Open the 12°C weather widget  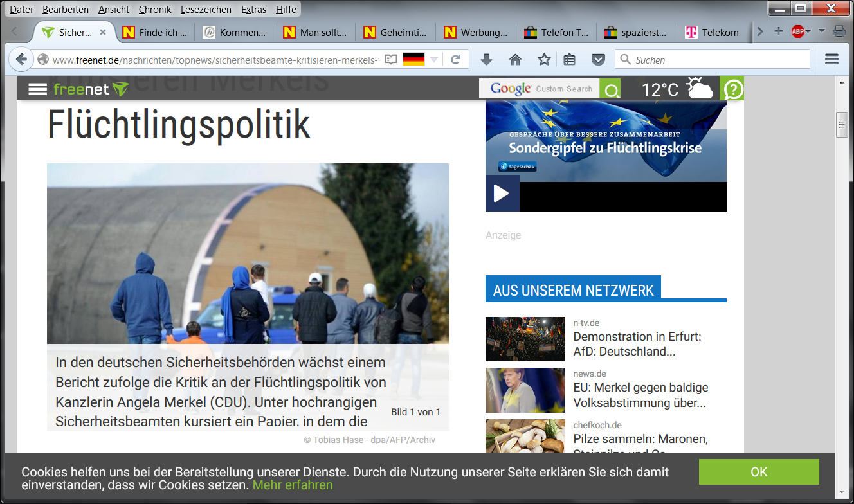coord(678,89)
